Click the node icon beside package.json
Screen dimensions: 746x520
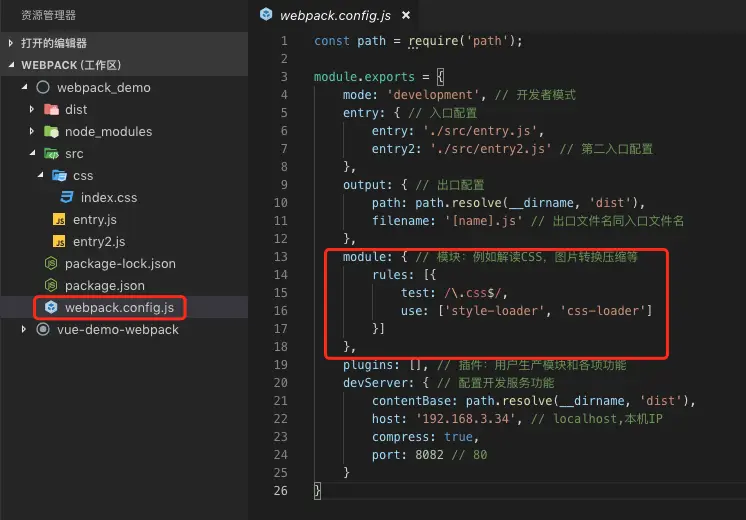point(51,285)
